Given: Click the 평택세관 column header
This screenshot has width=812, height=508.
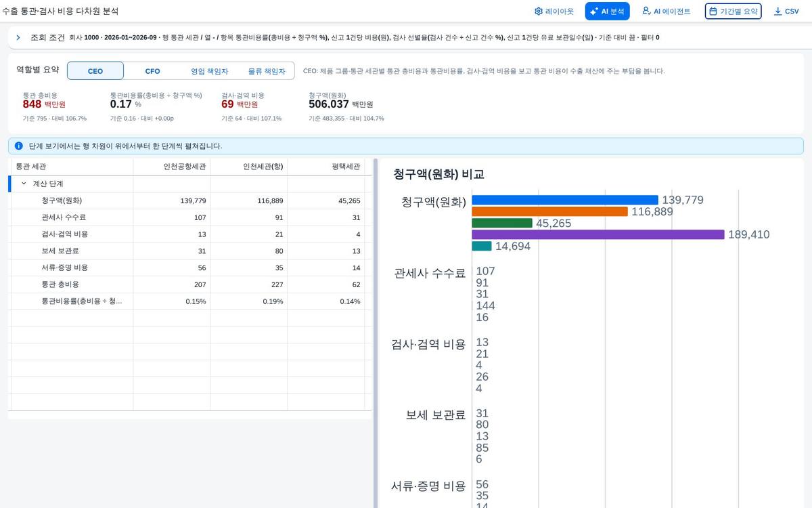Looking at the screenshot, I should [326, 167].
